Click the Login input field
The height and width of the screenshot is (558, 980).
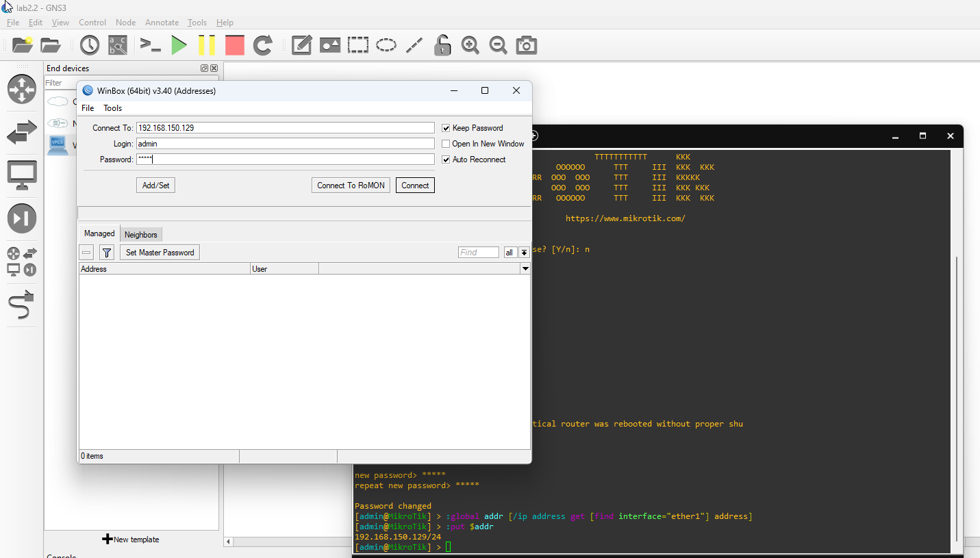[x=285, y=144]
